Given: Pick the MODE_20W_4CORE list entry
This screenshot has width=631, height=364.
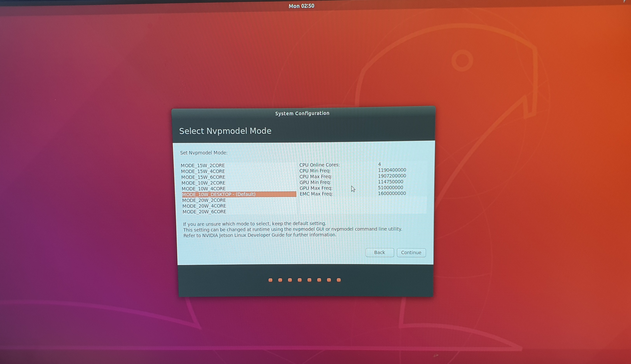Looking at the screenshot, I should coord(204,206).
